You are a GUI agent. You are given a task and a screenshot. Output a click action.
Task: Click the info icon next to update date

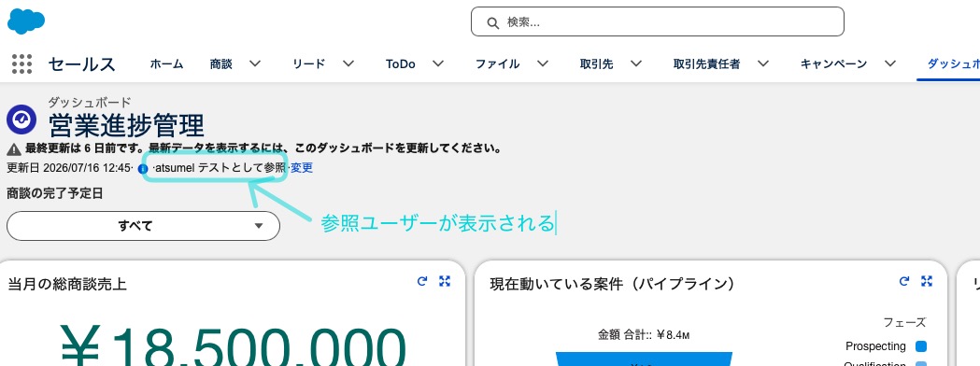[143, 168]
